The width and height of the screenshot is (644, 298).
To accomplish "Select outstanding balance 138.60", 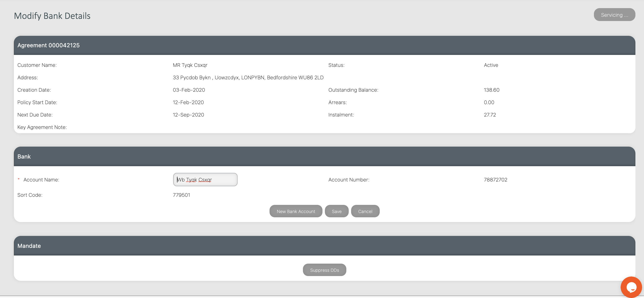I will click(492, 90).
